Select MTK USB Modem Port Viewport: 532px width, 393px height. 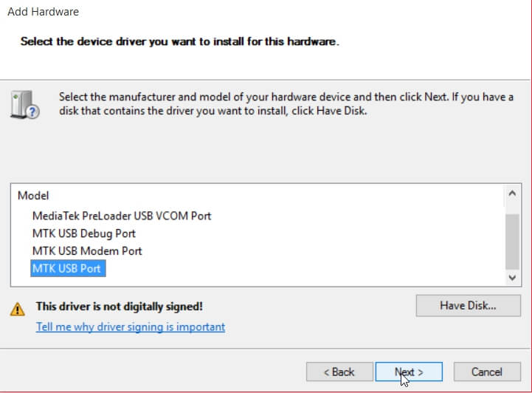pos(87,251)
